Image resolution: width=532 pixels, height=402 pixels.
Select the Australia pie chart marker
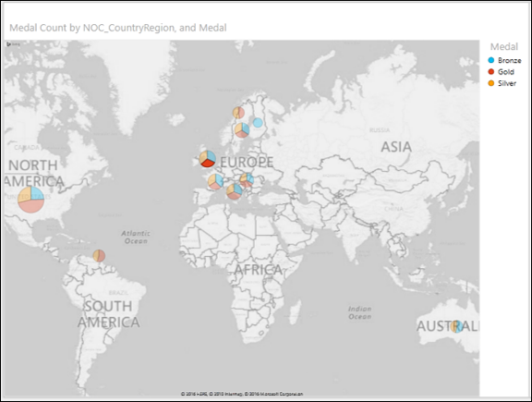point(456,326)
